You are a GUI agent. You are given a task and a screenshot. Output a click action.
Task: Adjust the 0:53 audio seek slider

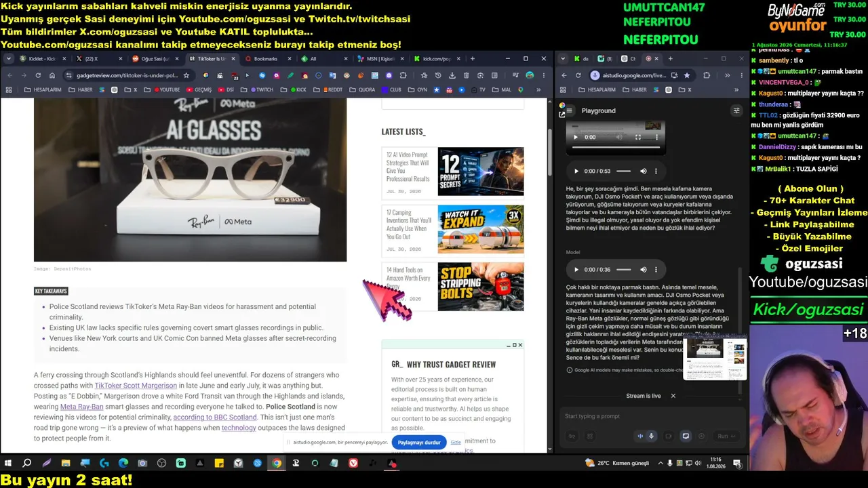(623, 171)
